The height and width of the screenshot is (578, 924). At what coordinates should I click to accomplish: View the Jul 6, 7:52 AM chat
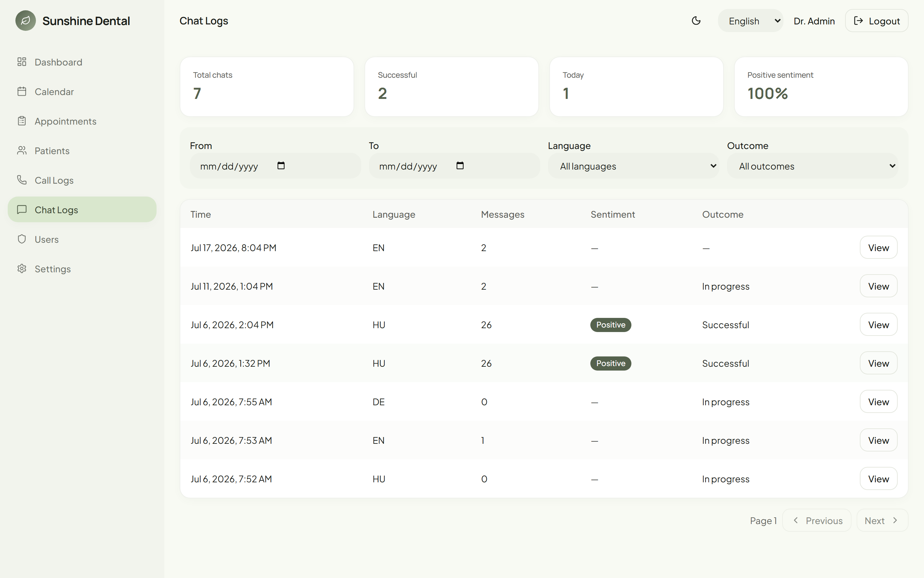click(x=878, y=478)
